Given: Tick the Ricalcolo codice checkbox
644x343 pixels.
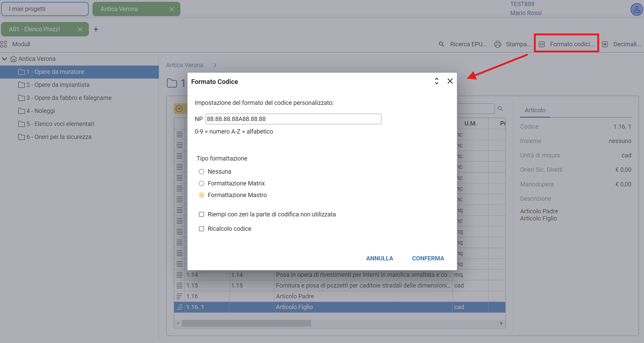Looking at the screenshot, I should coord(201,229).
